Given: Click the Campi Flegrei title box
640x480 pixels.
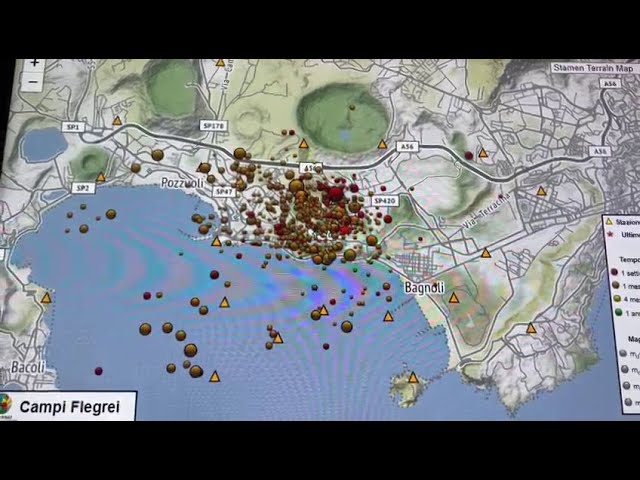Looking at the screenshot, I should tap(68, 406).
